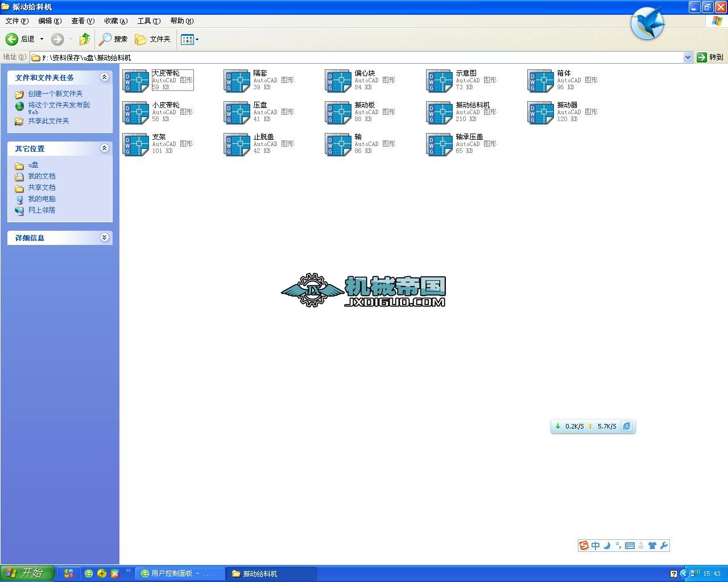Click the 振动给料机 taskbar button
Screen dimensions: 728x582
pos(271,573)
